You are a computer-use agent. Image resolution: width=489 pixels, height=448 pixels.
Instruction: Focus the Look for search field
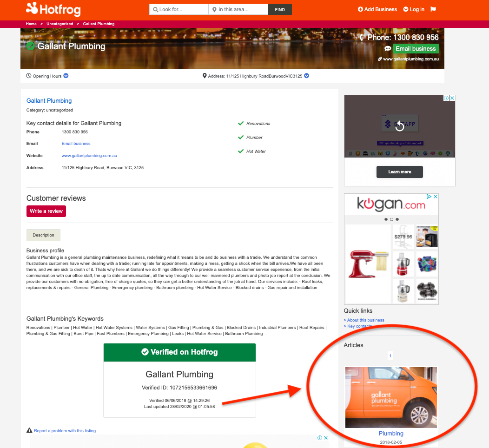(x=179, y=9)
